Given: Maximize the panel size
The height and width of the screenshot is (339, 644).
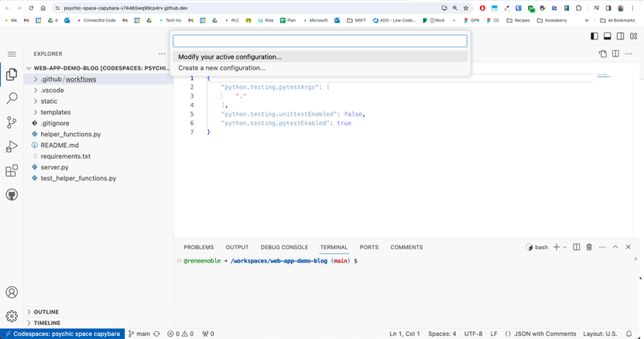Looking at the screenshot, I should pyautogui.click(x=615, y=247).
